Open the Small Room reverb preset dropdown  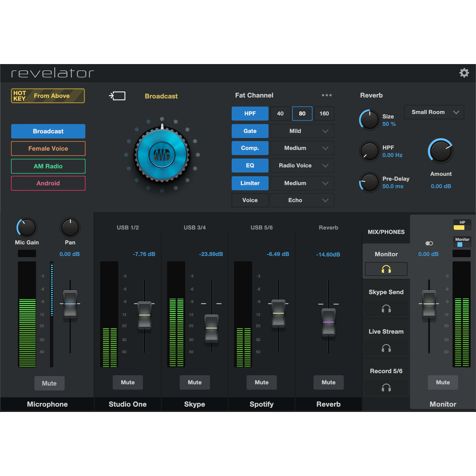click(x=434, y=112)
